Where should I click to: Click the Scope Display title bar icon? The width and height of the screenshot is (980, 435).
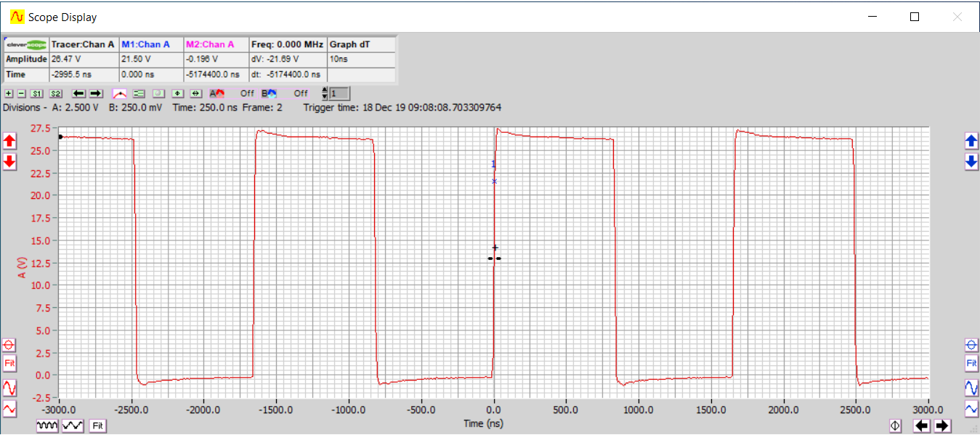(16, 17)
